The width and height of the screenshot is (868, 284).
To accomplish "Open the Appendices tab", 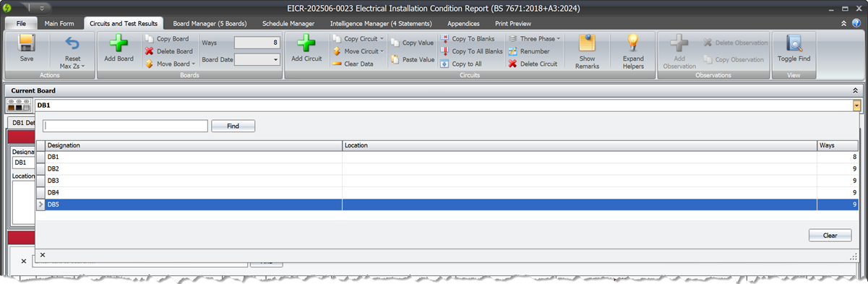I will [463, 23].
